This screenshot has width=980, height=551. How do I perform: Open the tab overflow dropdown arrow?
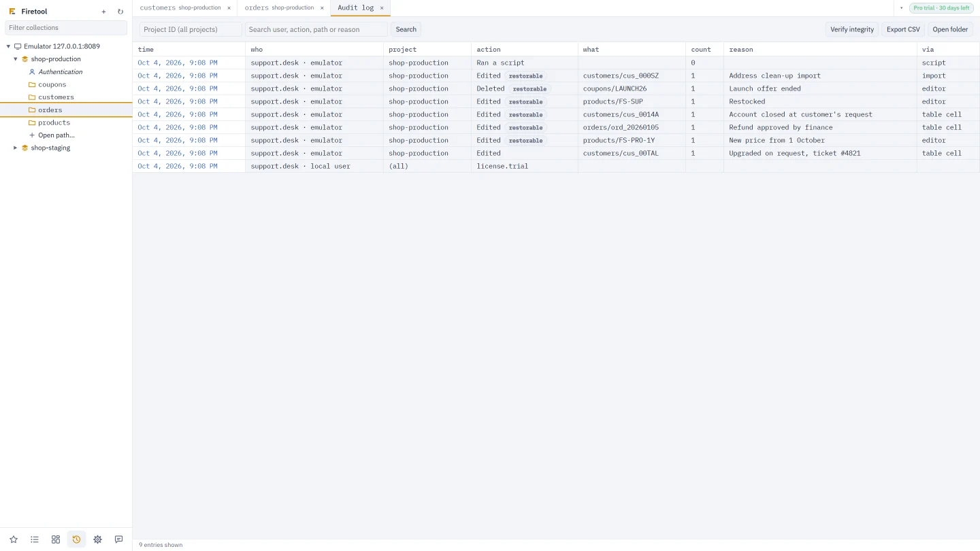(x=901, y=8)
